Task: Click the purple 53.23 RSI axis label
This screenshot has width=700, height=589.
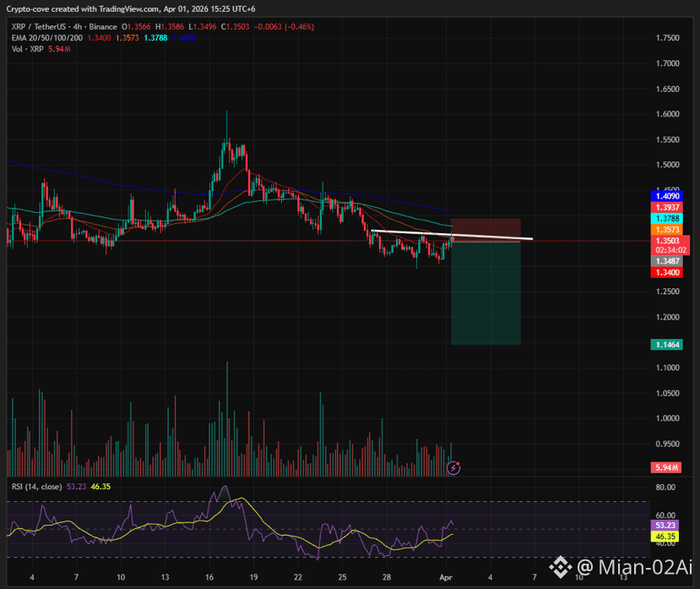Action: [665, 526]
